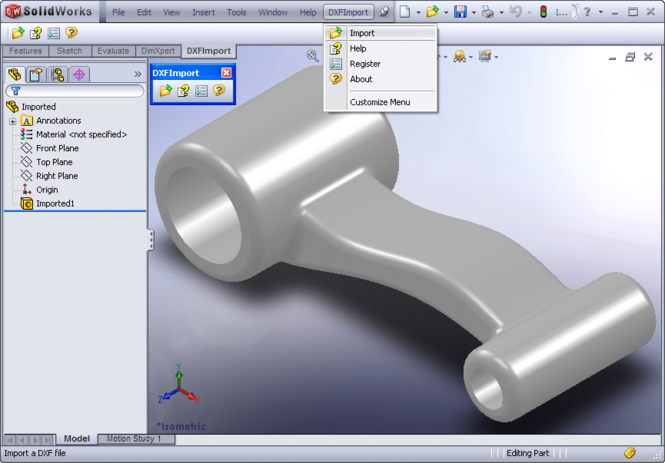The height and width of the screenshot is (463, 665).
Task: Click the Open file icon in title toolbar
Action: click(x=432, y=12)
